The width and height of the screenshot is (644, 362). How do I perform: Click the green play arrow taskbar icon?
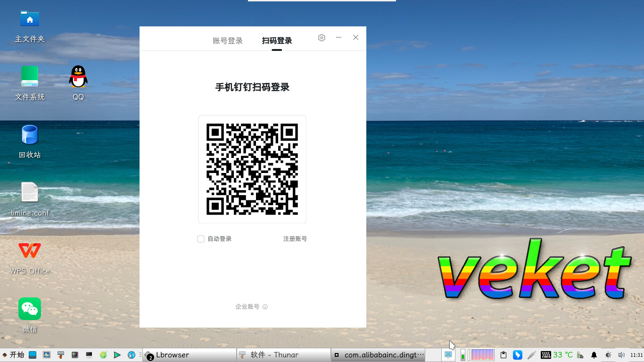[x=117, y=355]
